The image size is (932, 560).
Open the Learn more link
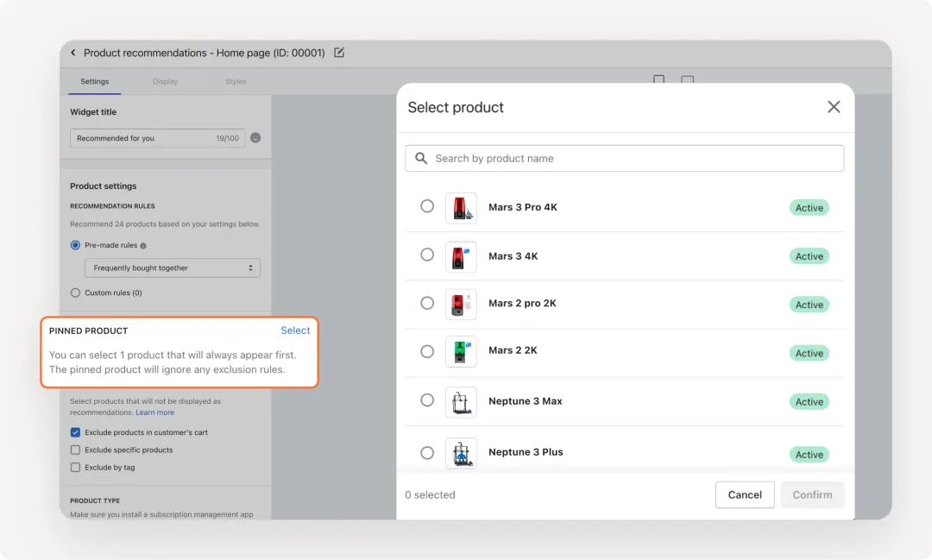tap(154, 412)
